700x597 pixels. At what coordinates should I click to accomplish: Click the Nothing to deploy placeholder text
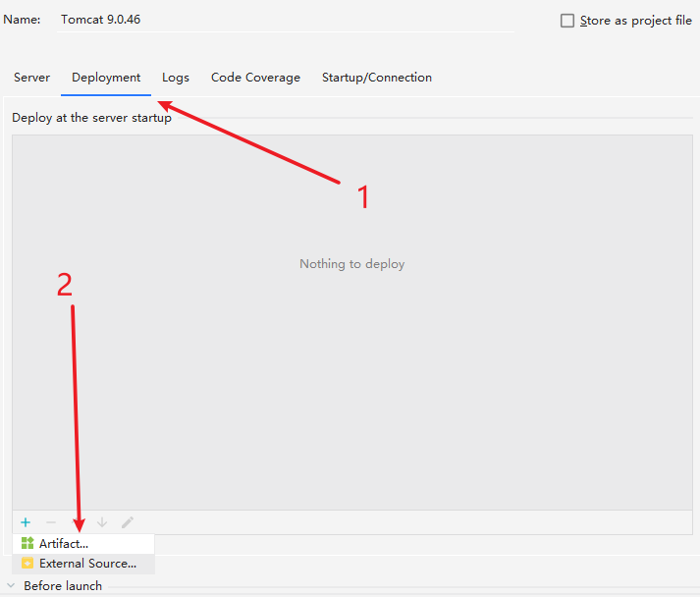click(x=352, y=264)
